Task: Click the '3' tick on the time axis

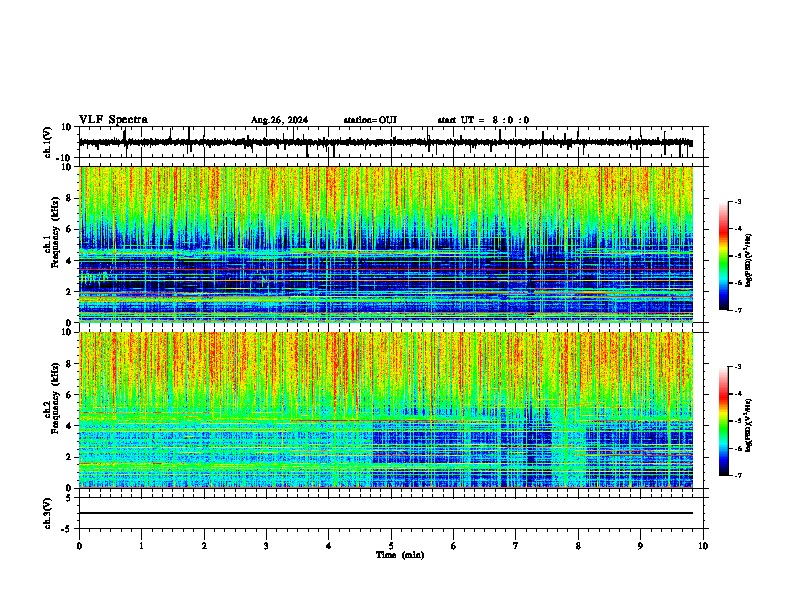Action: 266,546
